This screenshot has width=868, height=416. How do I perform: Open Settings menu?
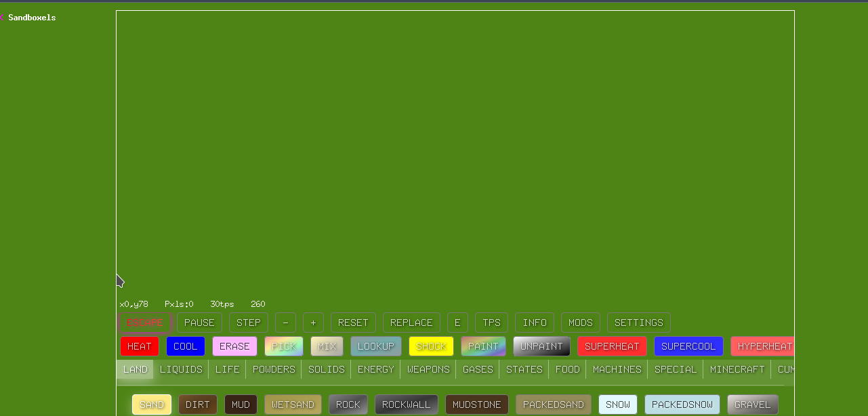[639, 323]
